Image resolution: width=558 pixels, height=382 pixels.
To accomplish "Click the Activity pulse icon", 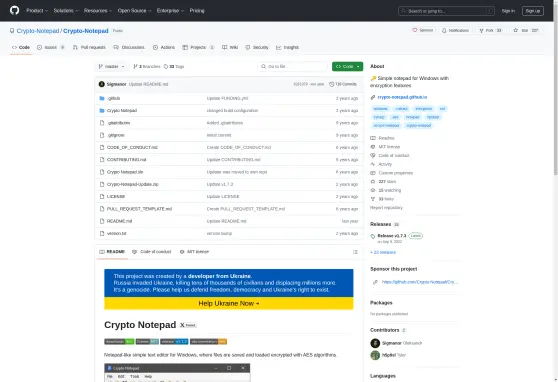I will [373, 164].
